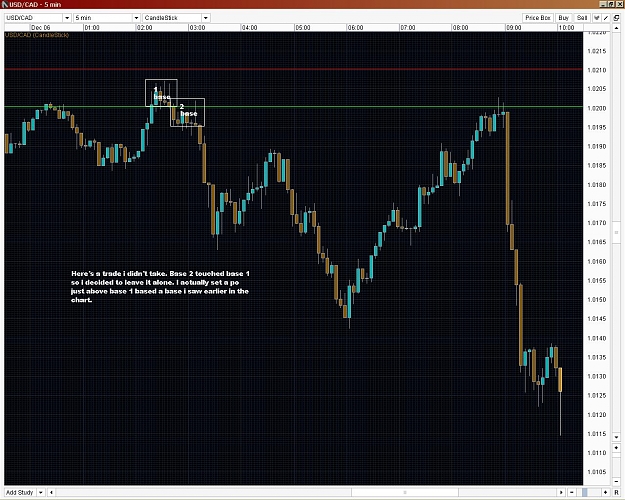Click the detach chart window icon
Viewport: 625px width, 500px height.
pos(616,18)
